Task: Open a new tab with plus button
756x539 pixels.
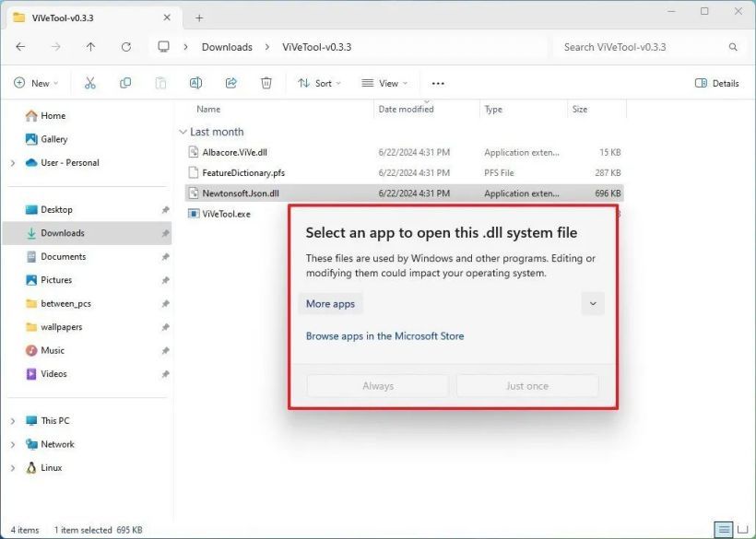Action: pos(199,18)
